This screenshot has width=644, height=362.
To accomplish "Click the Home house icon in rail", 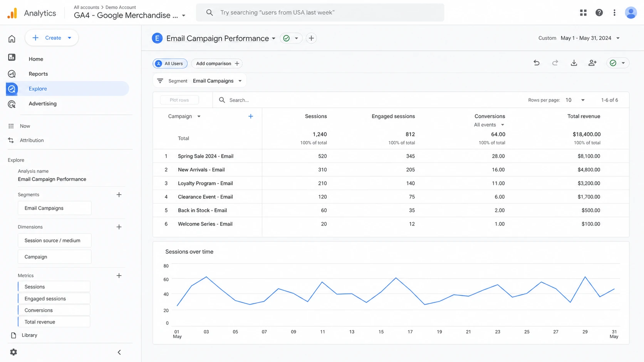I will [x=12, y=39].
